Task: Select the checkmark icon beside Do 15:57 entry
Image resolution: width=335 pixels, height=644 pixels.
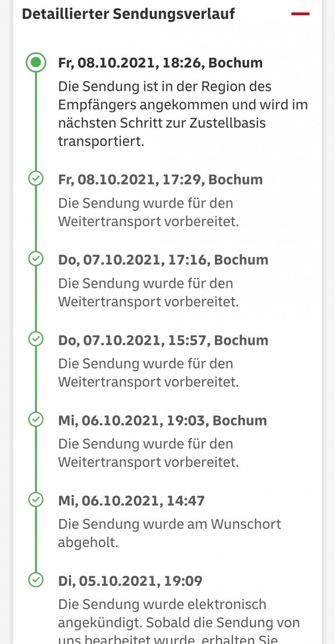Action: point(36,339)
